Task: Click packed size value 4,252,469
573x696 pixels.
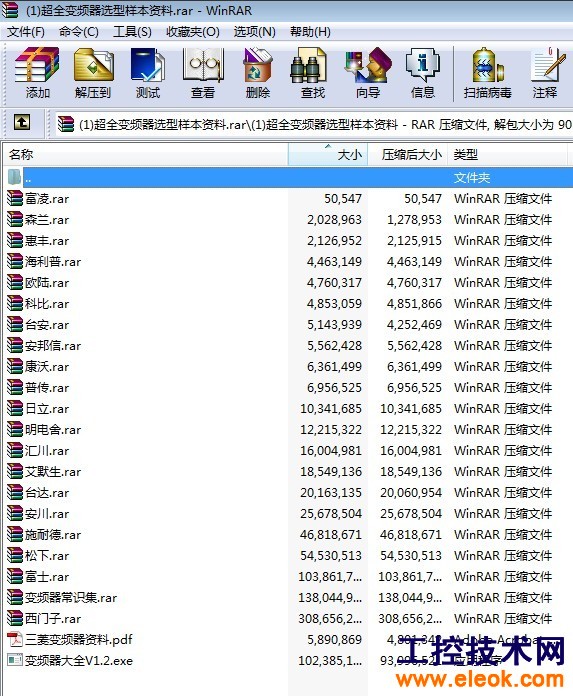Action: pyautogui.click(x=414, y=324)
